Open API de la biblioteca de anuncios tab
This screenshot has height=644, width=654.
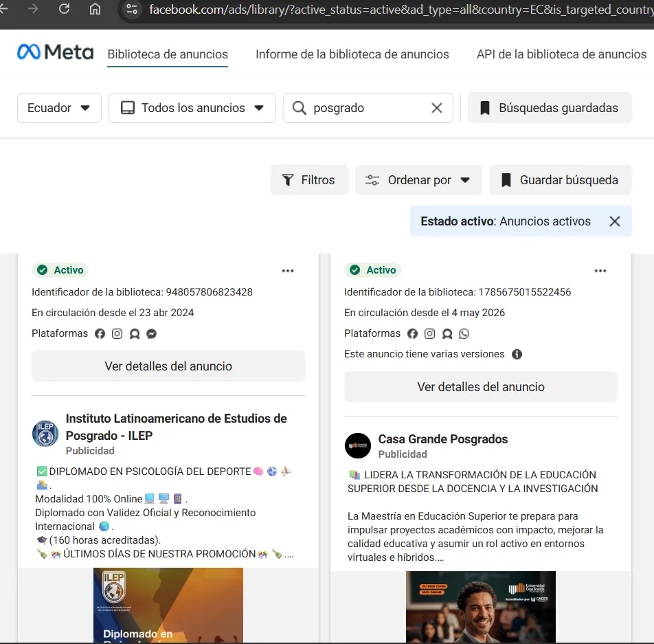click(561, 54)
